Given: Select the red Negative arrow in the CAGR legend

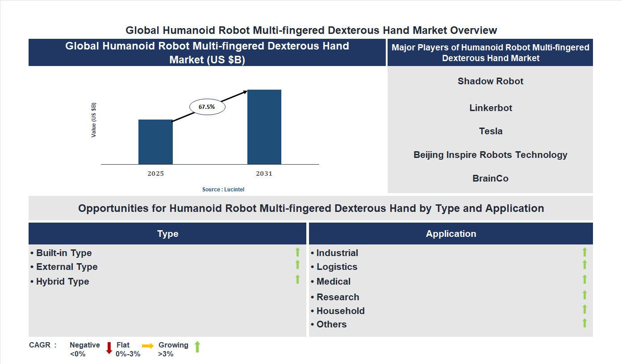Looking at the screenshot, I should tap(109, 347).
